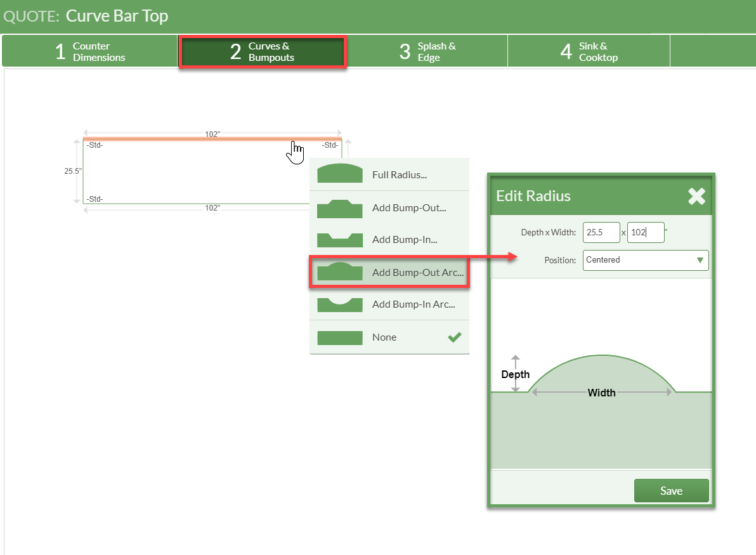Save the radius settings
Image resolution: width=756 pixels, height=555 pixels.
(x=671, y=490)
